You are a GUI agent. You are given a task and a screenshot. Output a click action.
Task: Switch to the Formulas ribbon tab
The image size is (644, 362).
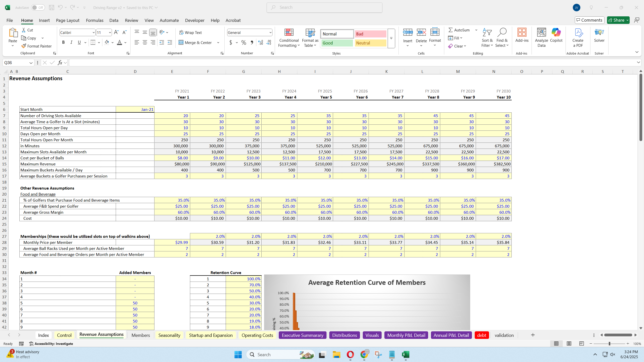point(95,20)
